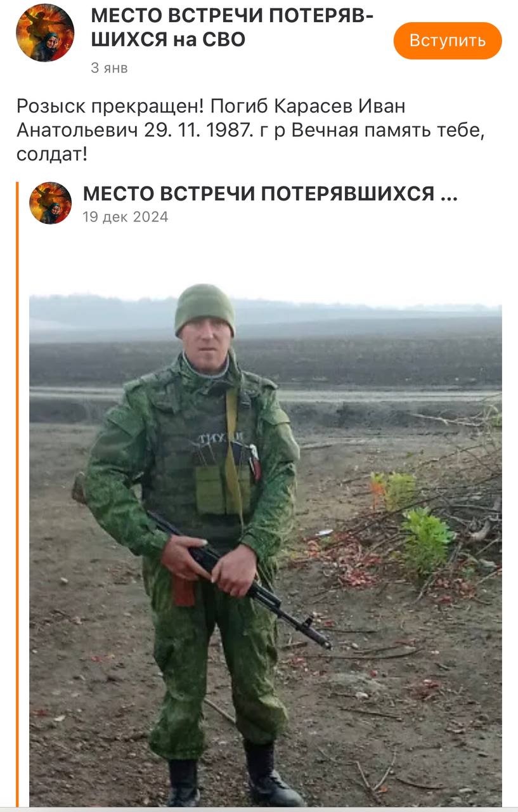Expand the ellipsis ending the reposted title
Viewport: 518px width, 812px height.
448,195
